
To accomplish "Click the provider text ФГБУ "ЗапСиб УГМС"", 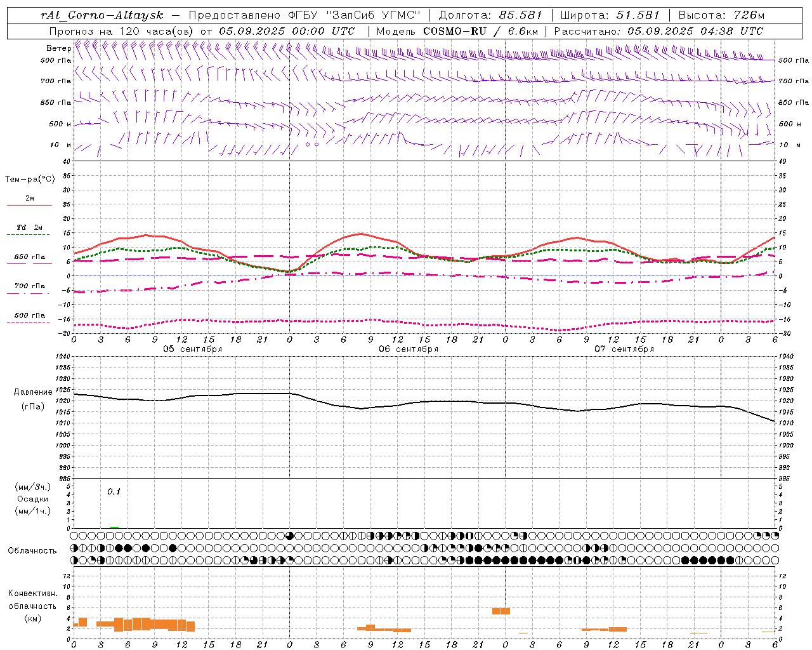I will [x=355, y=15].
